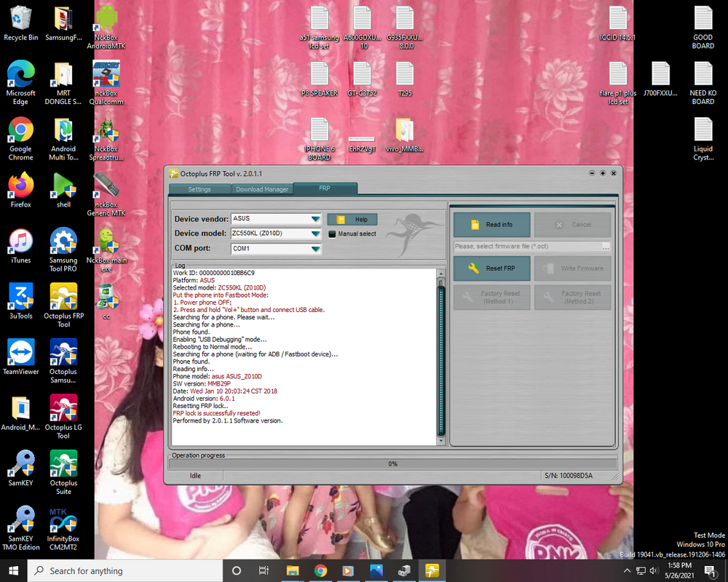Click the volume speaker tray icon
The image size is (728, 582).
click(654, 571)
